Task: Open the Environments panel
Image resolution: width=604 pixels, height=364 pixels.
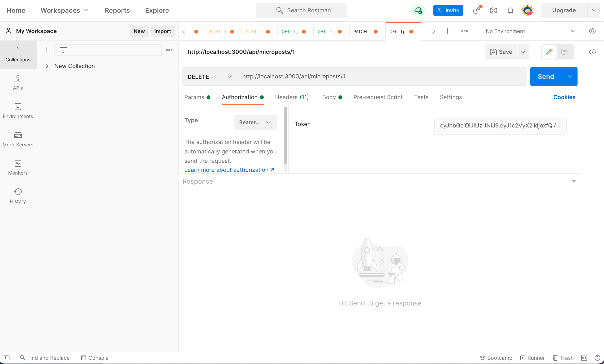Action: 18,111
